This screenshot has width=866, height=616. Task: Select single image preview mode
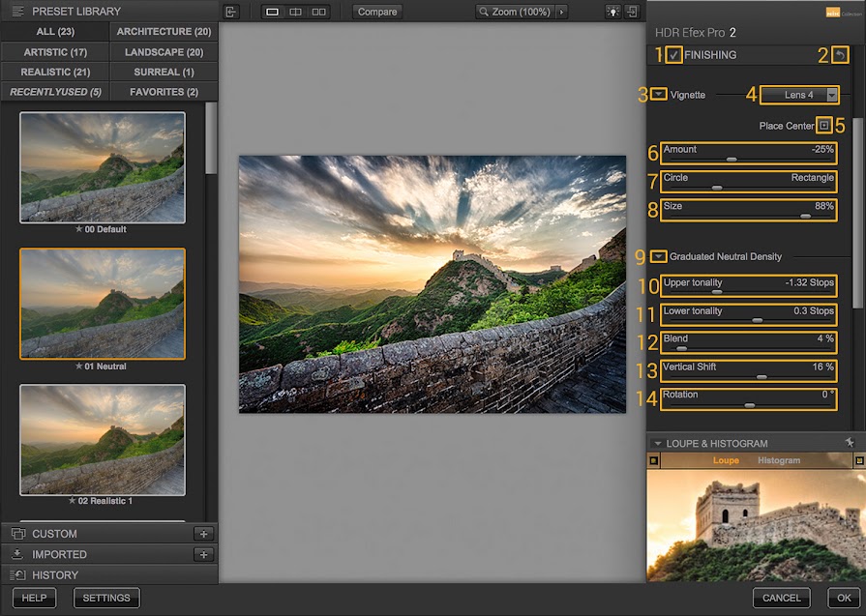(x=273, y=12)
